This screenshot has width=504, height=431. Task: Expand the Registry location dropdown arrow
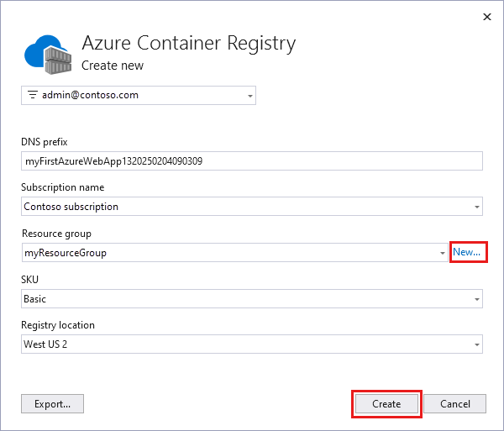[477, 344]
